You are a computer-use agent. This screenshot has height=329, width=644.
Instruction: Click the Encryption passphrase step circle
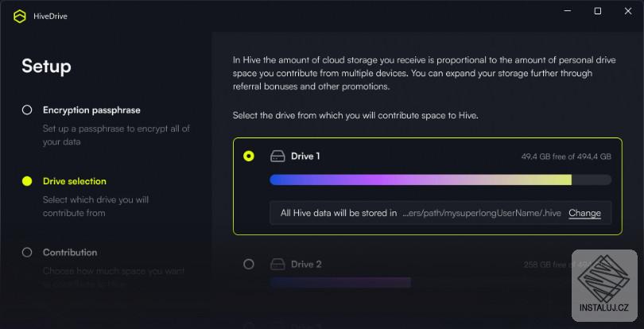pyautogui.click(x=27, y=110)
